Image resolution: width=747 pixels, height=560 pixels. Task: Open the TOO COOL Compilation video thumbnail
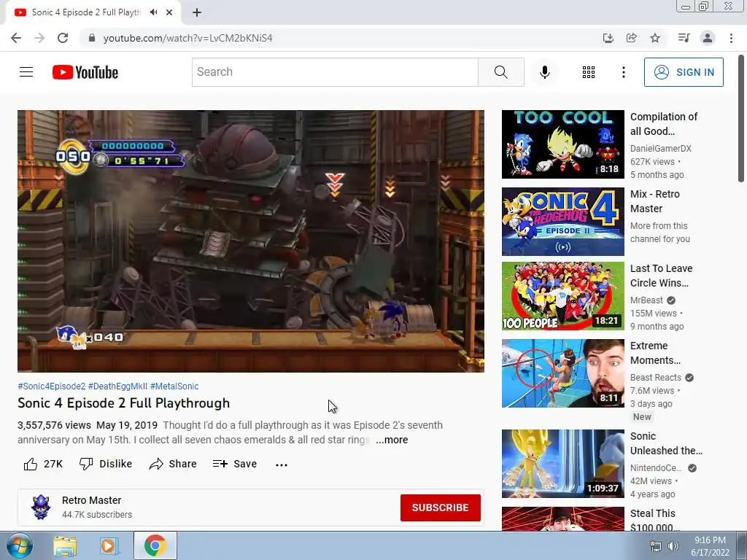pyautogui.click(x=562, y=144)
